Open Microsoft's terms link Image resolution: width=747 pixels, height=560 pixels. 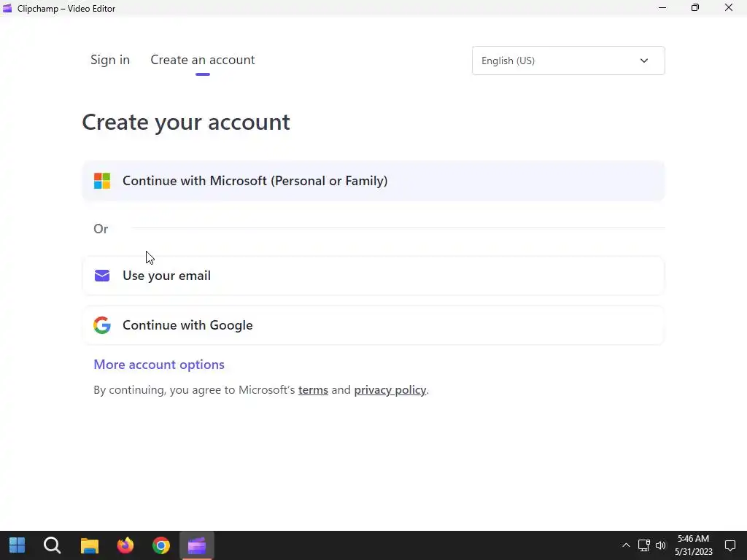coord(313,390)
